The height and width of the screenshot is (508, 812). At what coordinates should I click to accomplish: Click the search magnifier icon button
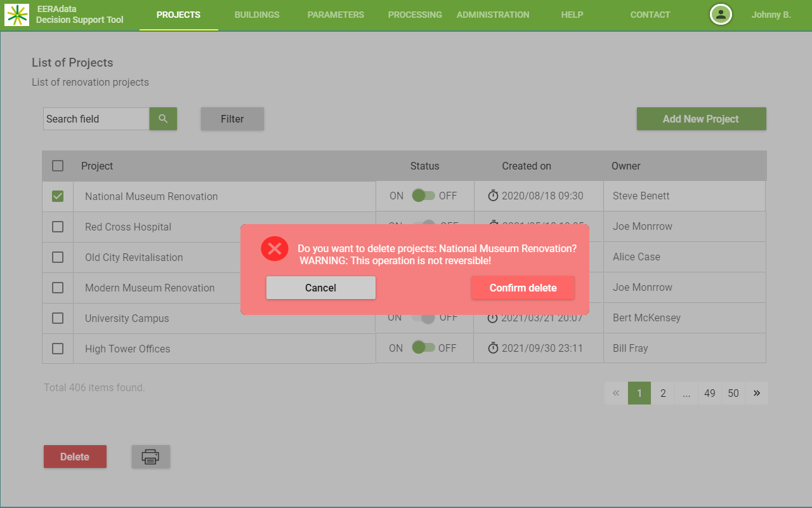point(163,119)
